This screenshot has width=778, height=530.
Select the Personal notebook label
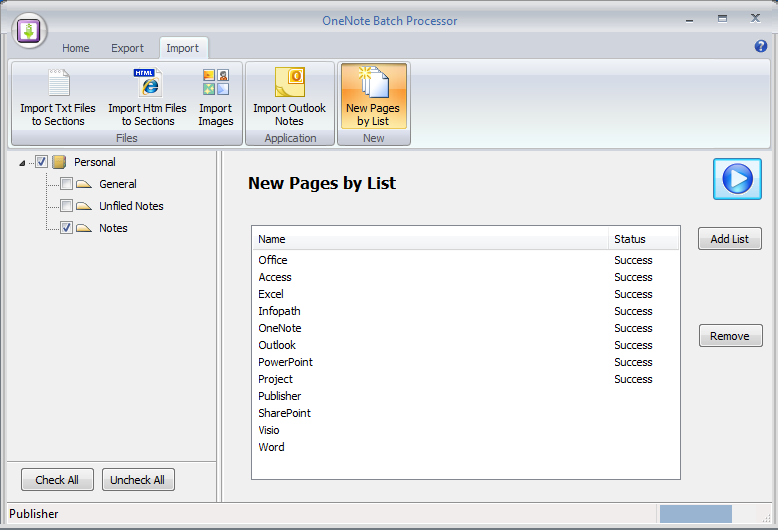tap(95, 162)
